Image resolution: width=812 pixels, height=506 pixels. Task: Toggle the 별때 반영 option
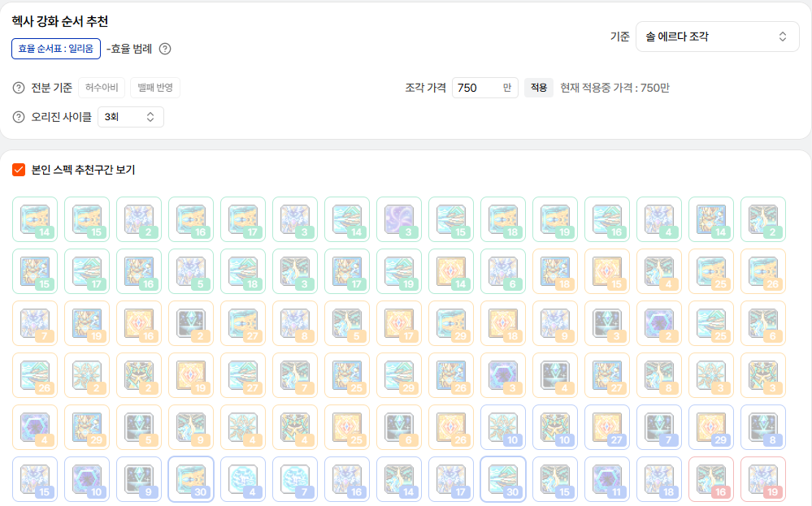(154, 88)
